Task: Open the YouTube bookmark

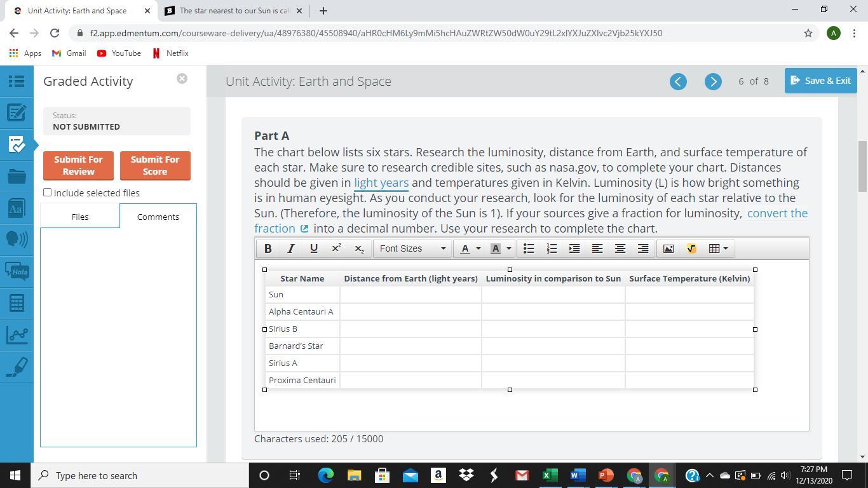Action: (x=119, y=53)
